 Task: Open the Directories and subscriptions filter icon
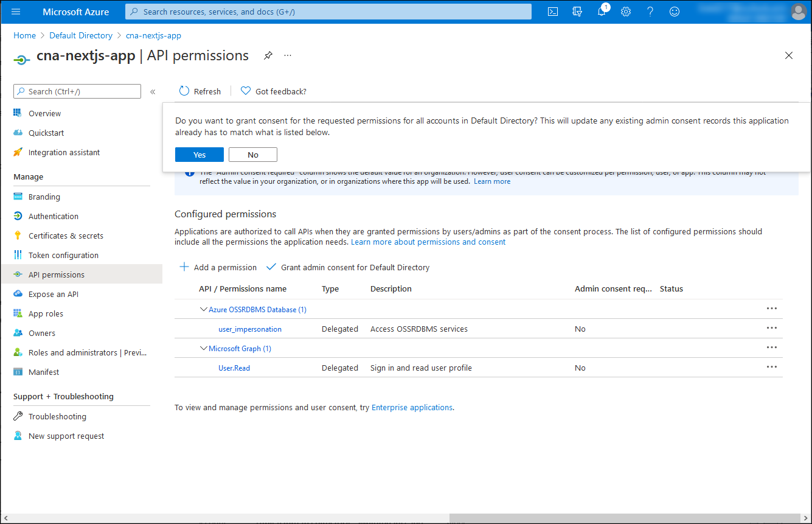[577, 12]
